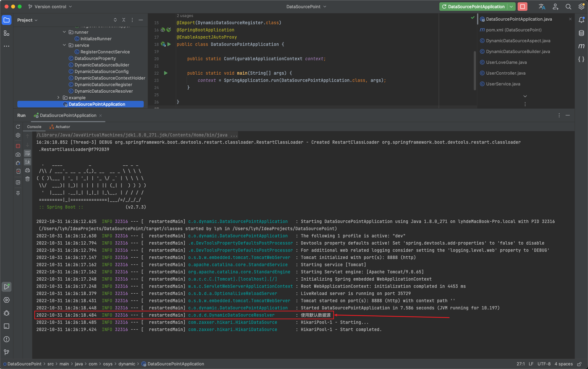Toggle soft-wrap in console
Screen dimensions: 588x369
coord(28,154)
